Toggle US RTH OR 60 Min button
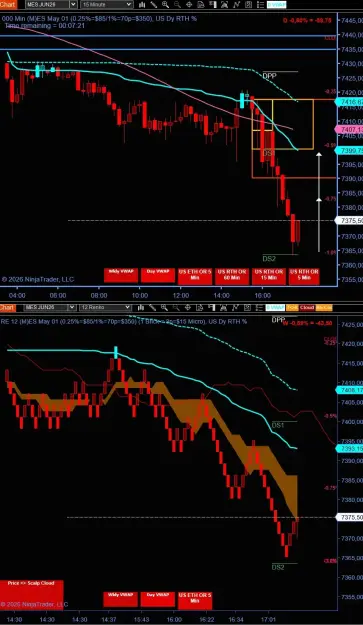363x625 pixels. 232,276
